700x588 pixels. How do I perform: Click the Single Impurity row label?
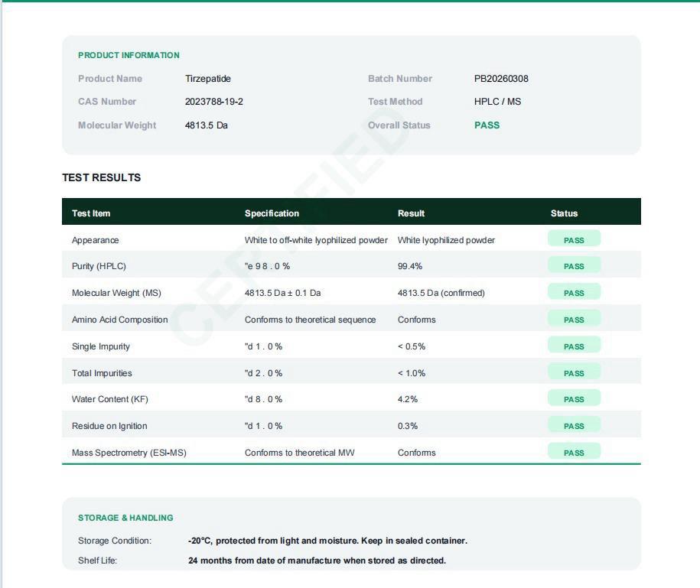[x=101, y=346]
